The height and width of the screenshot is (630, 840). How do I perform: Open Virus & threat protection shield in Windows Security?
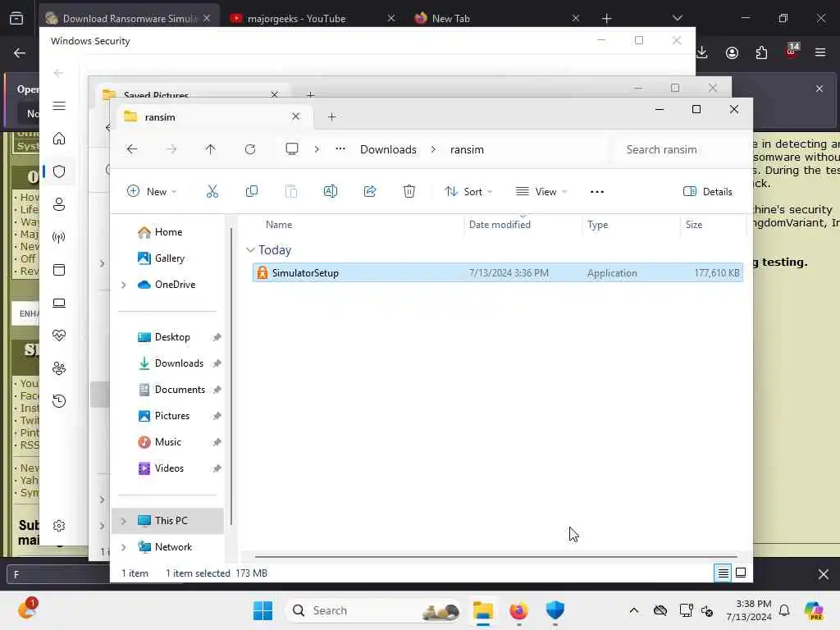coord(59,171)
